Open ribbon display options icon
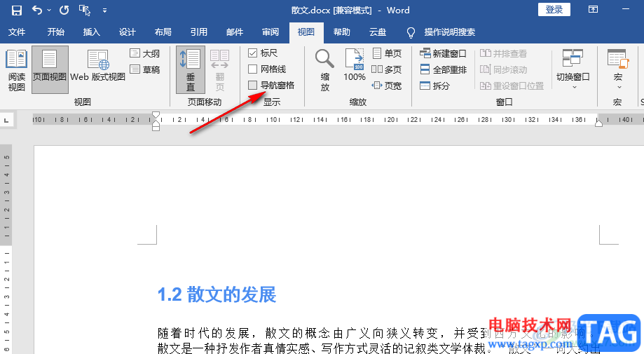Image resolution: width=644 pixels, height=354 pixels. [593, 9]
